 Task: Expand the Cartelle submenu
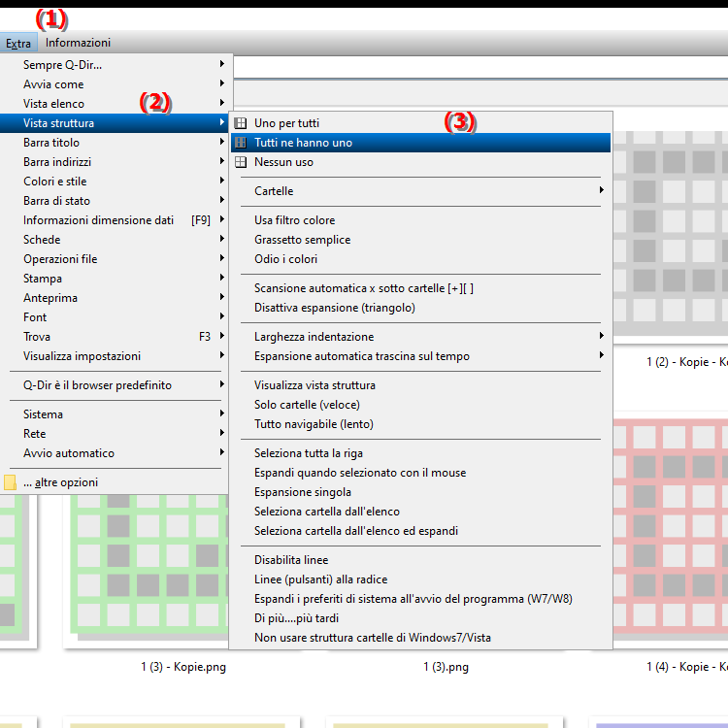tap(420, 191)
